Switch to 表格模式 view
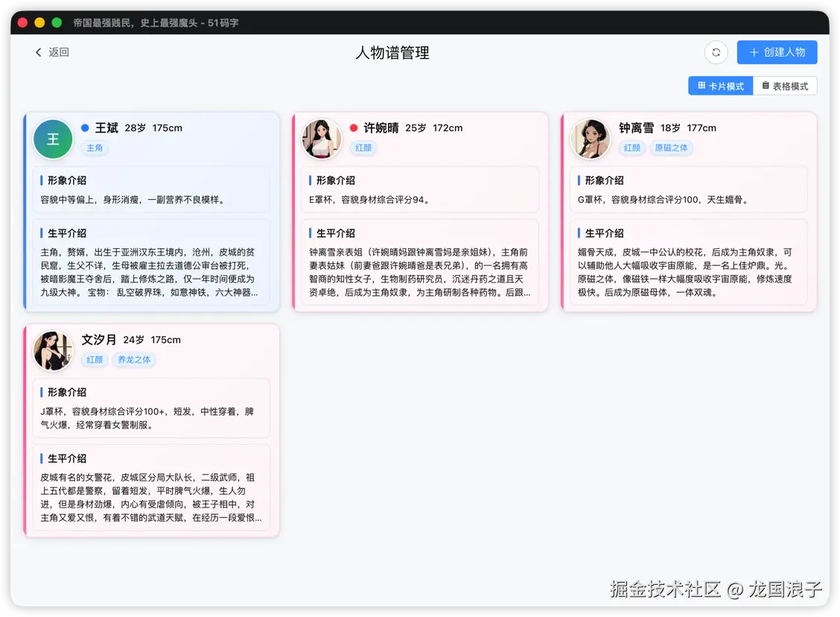 [786, 86]
